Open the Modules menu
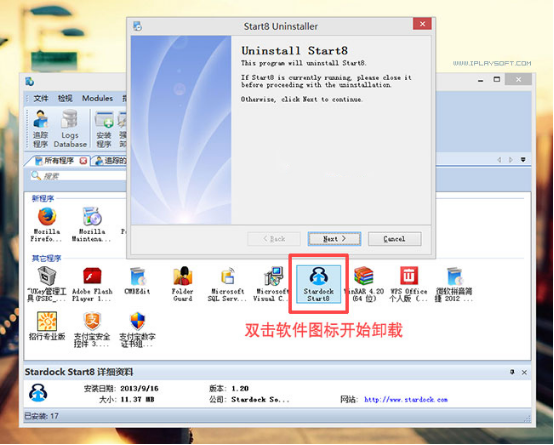554x445 pixels. [98, 98]
